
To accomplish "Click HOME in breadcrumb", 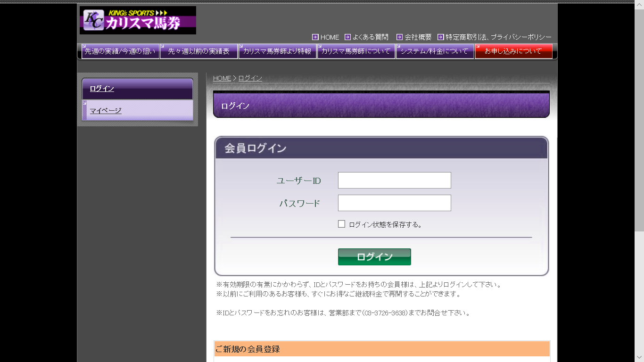I will (222, 78).
